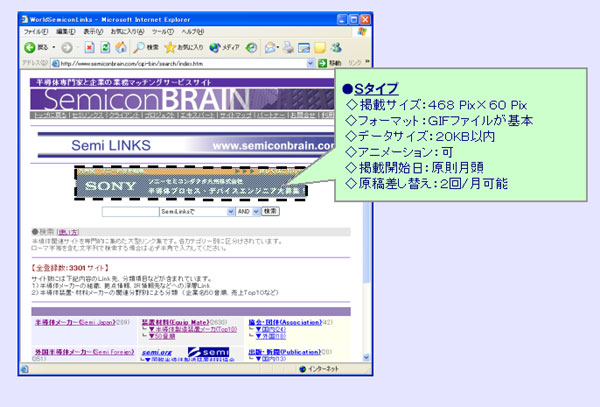Screen dimensions: 600x407
Task: Click the Internet zone globe icon
Action: pyautogui.click(x=303, y=369)
